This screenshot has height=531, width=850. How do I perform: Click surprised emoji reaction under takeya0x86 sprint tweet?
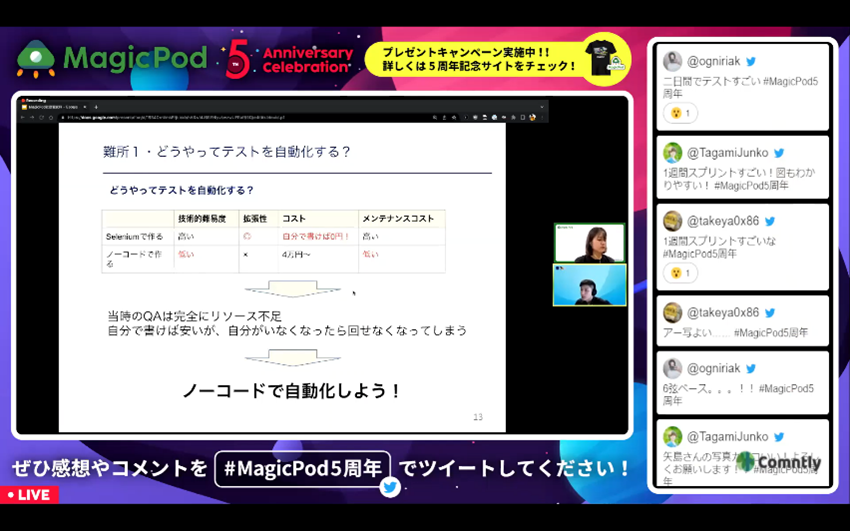click(680, 273)
